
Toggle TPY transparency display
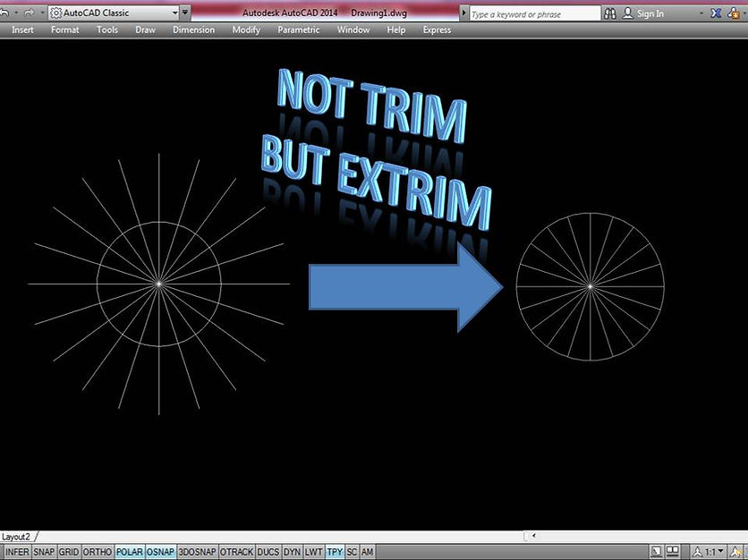[x=335, y=552]
